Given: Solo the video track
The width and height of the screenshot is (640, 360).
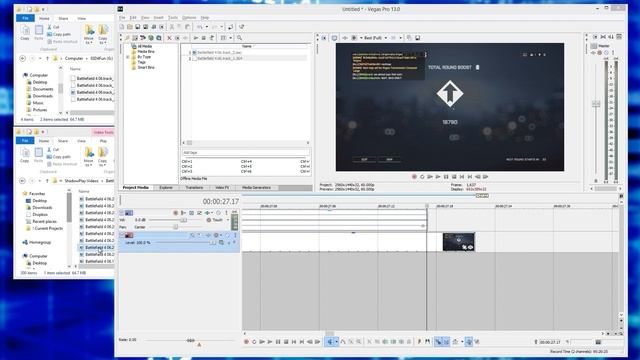Looking at the screenshot, I should coord(235,235).
